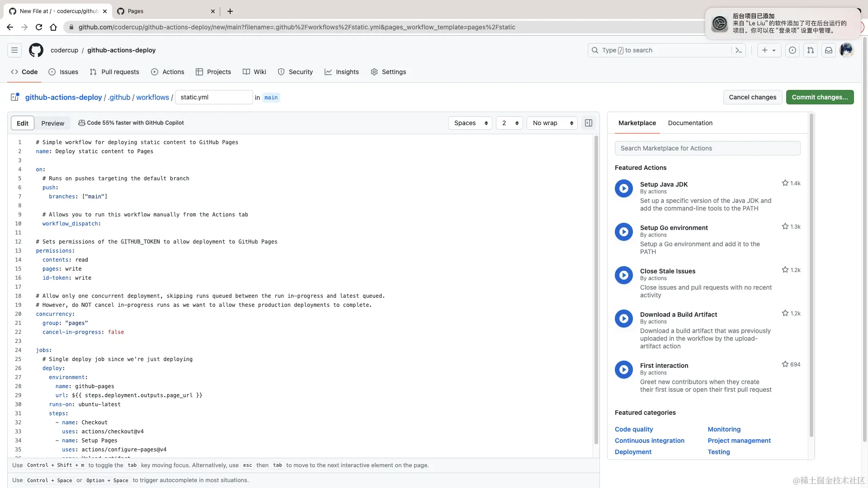868x488 pixels.
Task: Expand the create-new dropdown arrow
Action: 774,50
